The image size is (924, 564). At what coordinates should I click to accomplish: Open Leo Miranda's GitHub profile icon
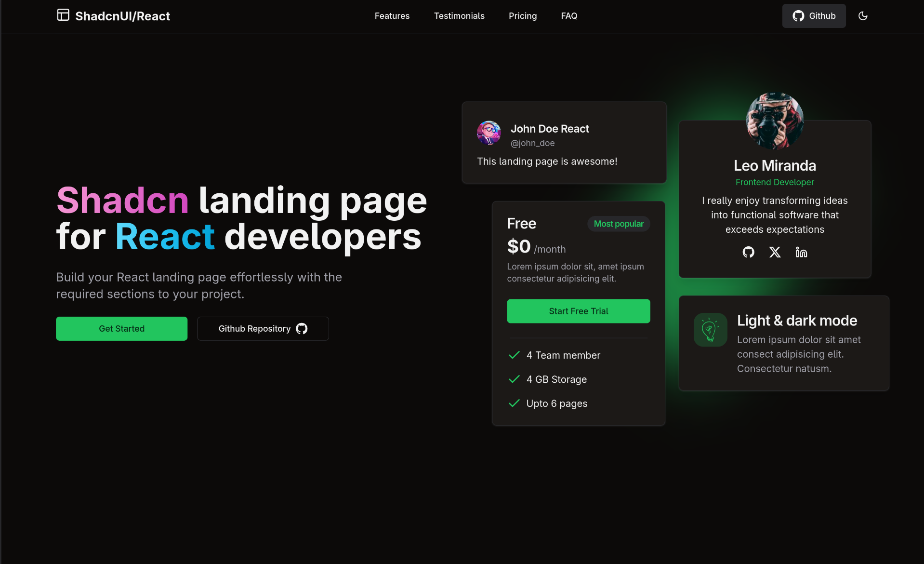[748, 252]
